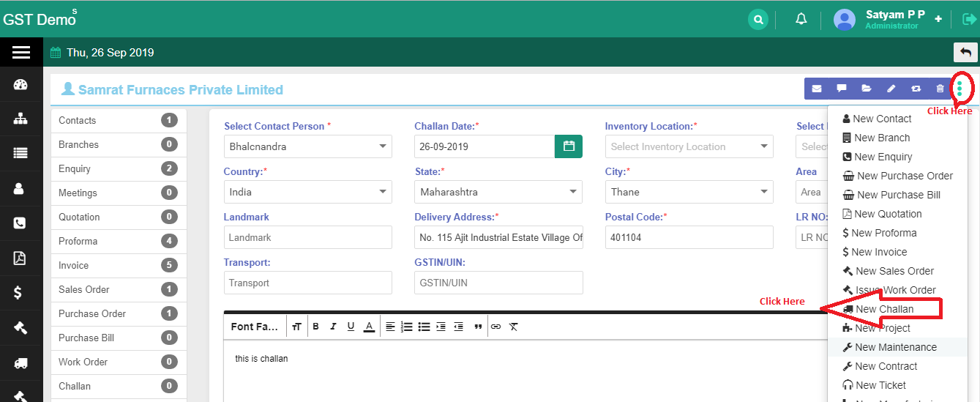Clear formatting in the editor
The height and width of the screenshot is (402, 980).
pos(514,327)
